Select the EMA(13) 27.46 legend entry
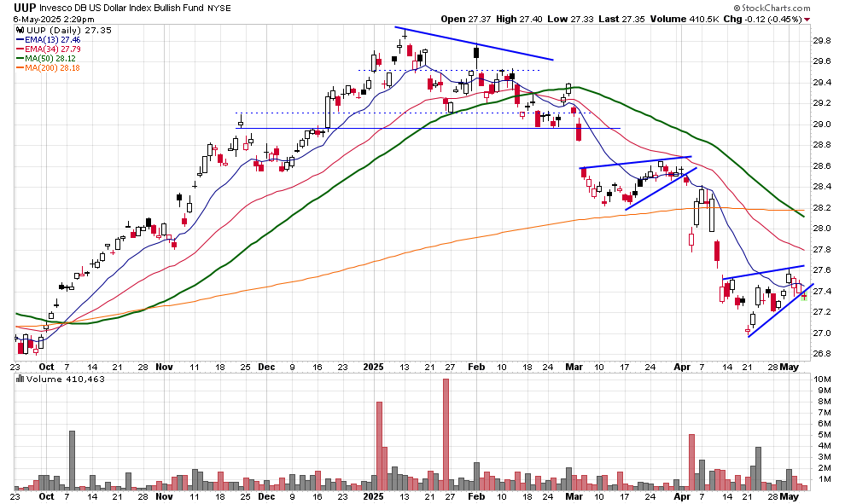Screen dimensions: 845x504 click(x=53, y=40)
